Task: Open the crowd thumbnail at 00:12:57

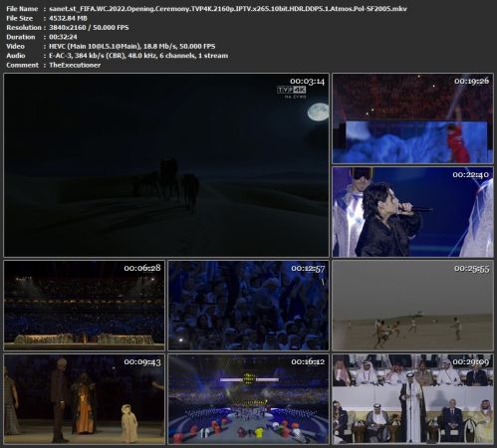Action: click(248, 306)
